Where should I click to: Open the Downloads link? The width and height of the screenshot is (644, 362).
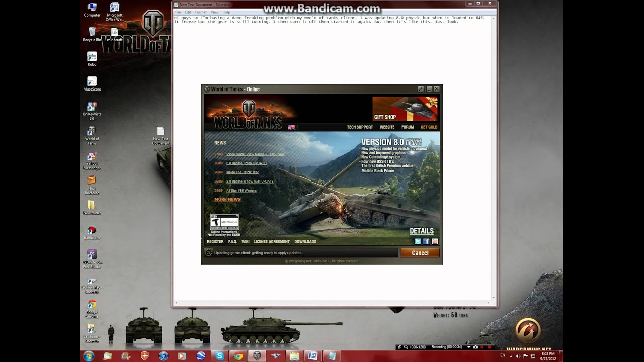[305, 242]
